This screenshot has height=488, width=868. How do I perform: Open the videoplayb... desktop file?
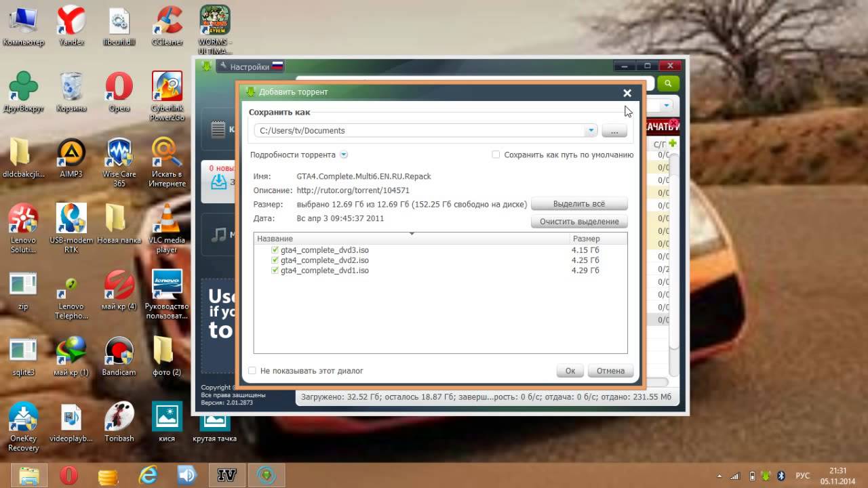(71, 422)
